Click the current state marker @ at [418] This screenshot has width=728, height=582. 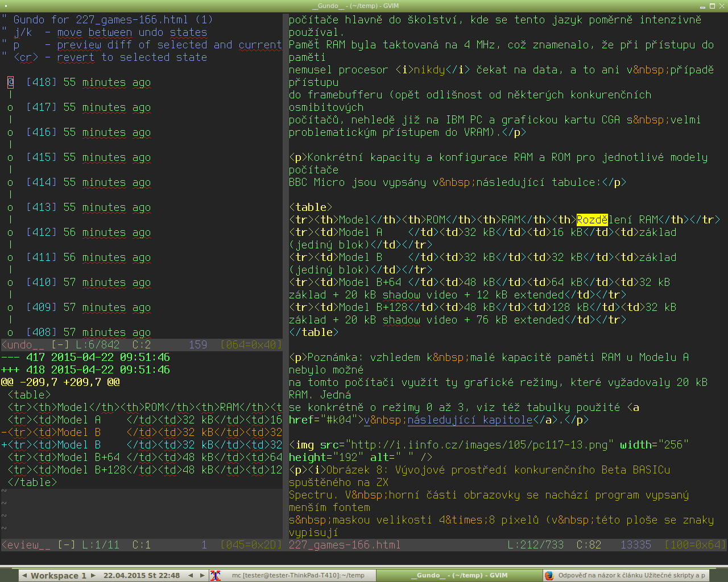click(x=10, y=82)
